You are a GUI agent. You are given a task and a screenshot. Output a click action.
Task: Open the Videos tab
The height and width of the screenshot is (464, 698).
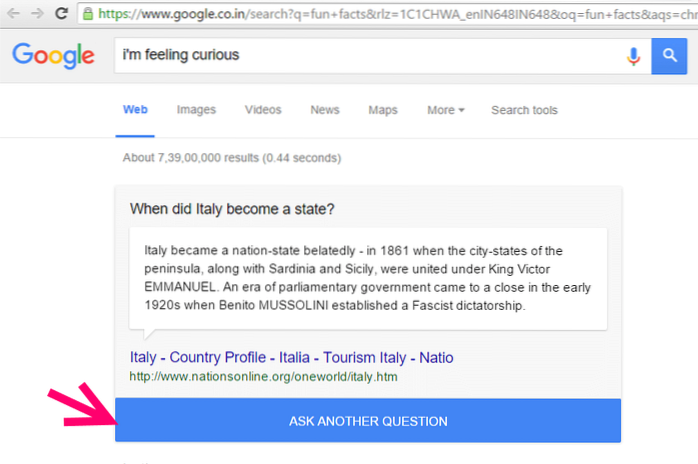click(263, 110)
